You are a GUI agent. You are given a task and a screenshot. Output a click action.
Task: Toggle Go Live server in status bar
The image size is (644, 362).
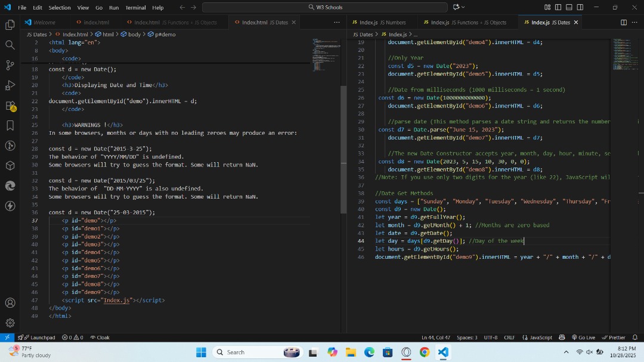click(583, 338)
